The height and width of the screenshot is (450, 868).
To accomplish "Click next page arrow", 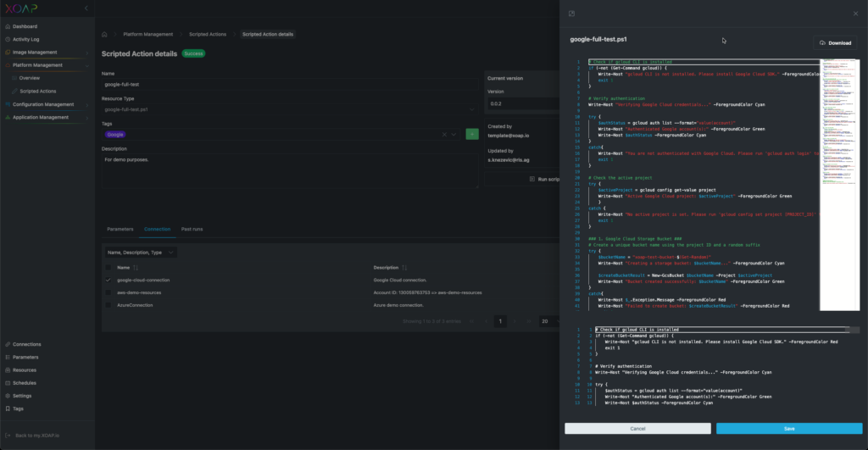I will coord(515,321).
